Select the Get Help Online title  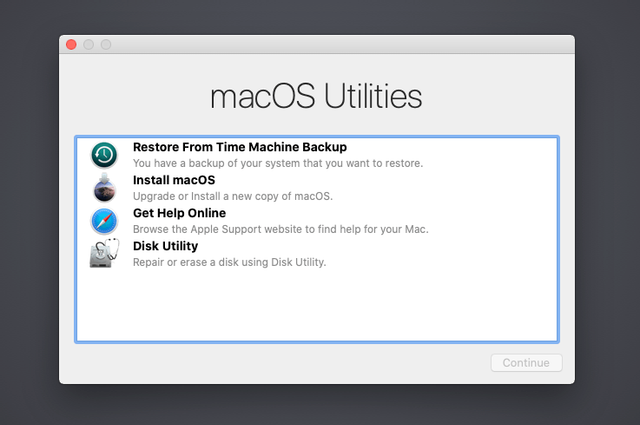179,213
